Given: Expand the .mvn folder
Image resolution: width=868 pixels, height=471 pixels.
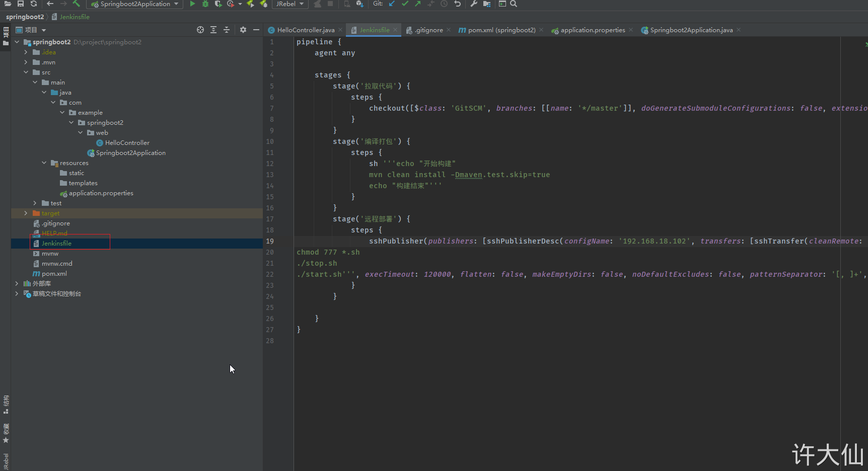Looking at the screenshot, I should click(x=26, y=62).
